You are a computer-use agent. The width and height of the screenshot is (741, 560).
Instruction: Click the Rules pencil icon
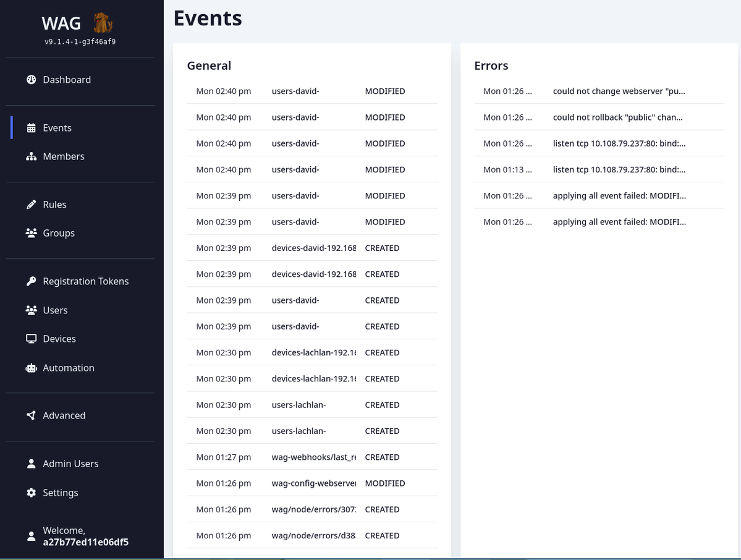[32, 205]
